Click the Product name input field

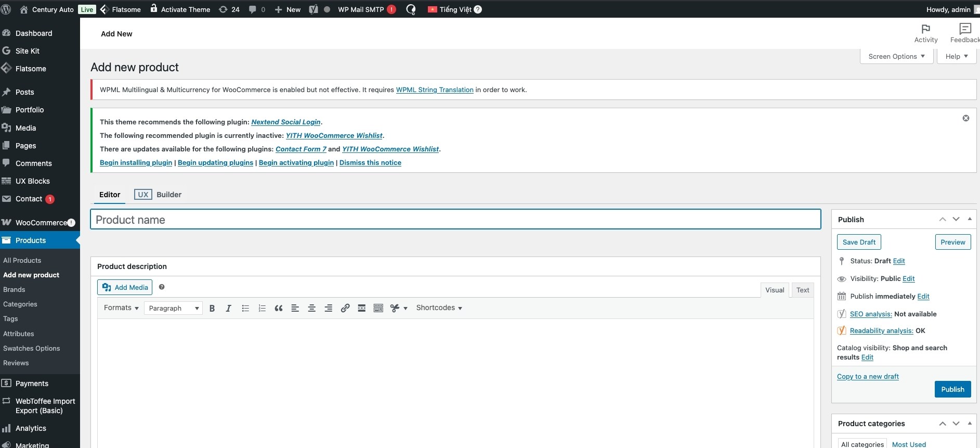click(x=455, y=220)
